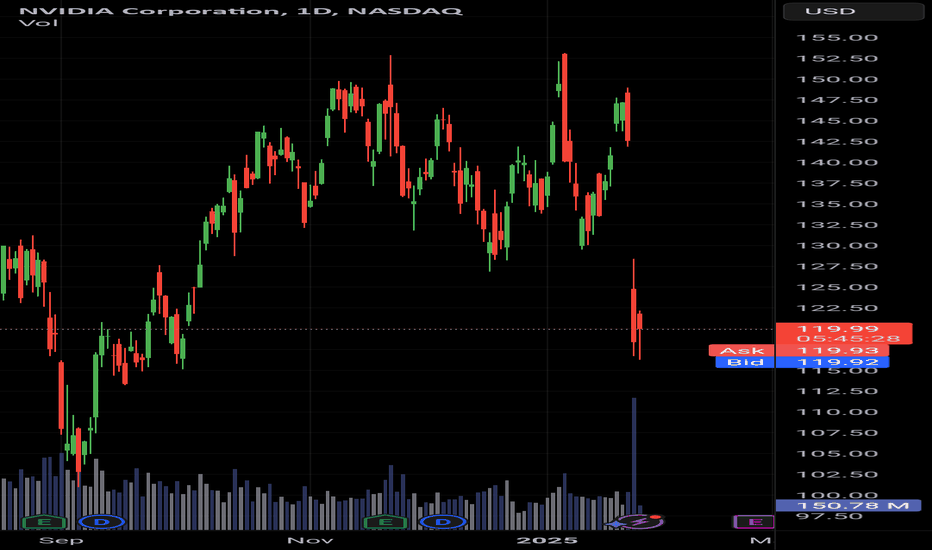The image size is (932, 550).
Task: Click the 127.50 price axis label
Action: pos(837,266)
